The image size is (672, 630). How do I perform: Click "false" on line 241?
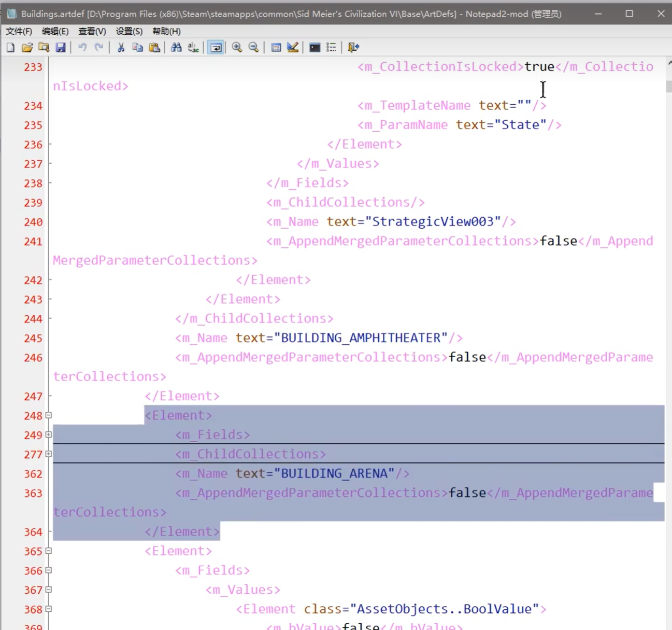(559, 241)
